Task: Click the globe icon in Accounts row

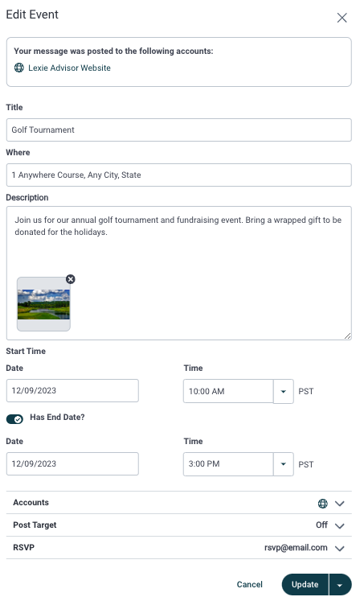Action: tap(323, 504)
